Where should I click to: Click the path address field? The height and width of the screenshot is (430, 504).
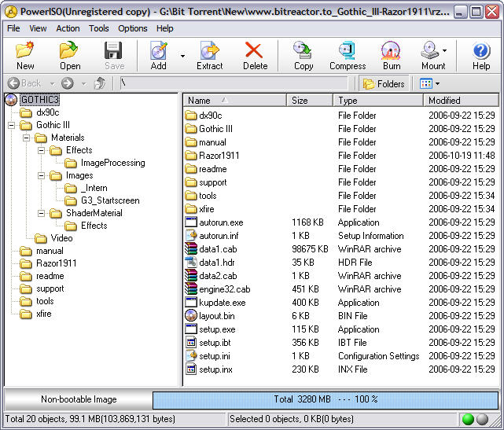(x=234, y=83)
